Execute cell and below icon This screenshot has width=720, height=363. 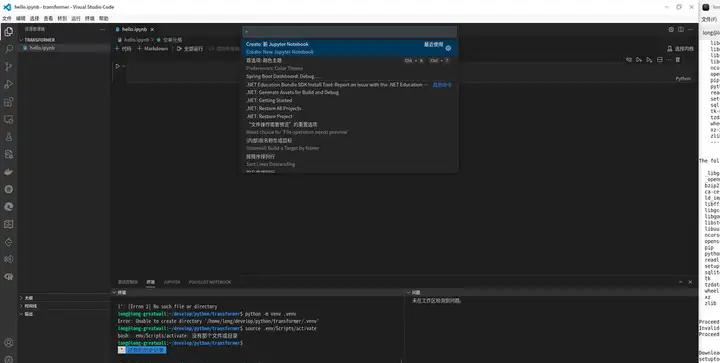[x=649, y=60]
